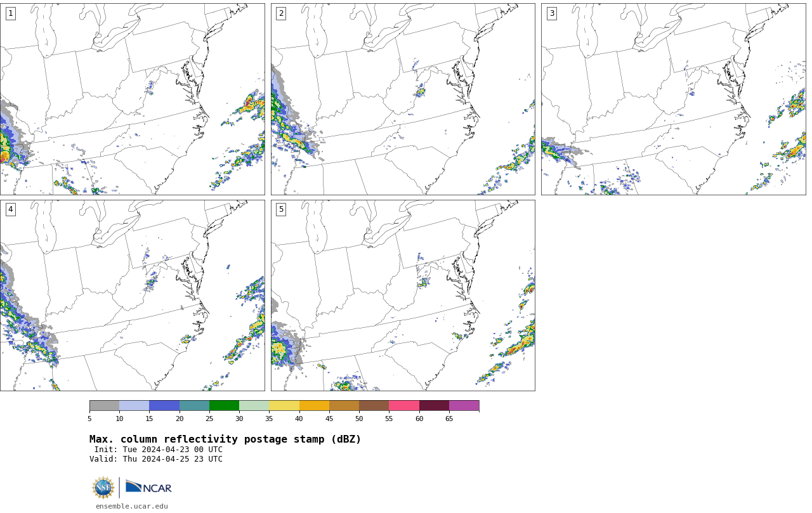This screenshot has width=812, height=513.
Task: Open ensemble member 1 reflectivity map
Action: pos(132,99)
